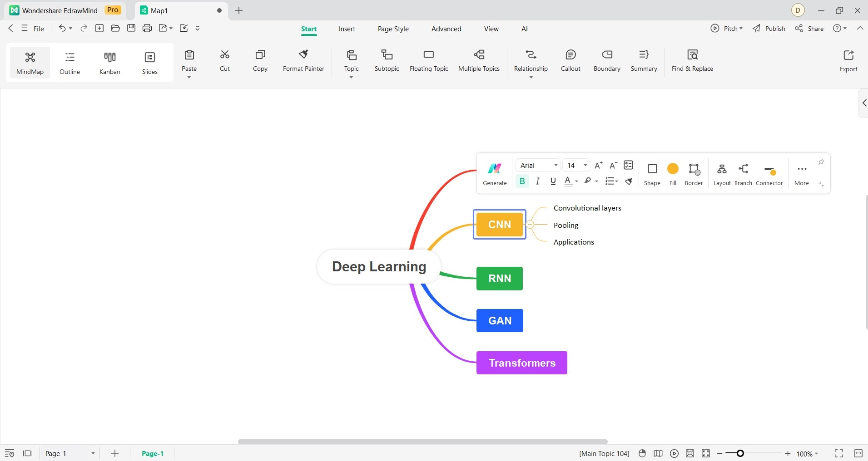Open the Page Style tab
Screen dimensions: 868x461
click(x=393, y=29)
